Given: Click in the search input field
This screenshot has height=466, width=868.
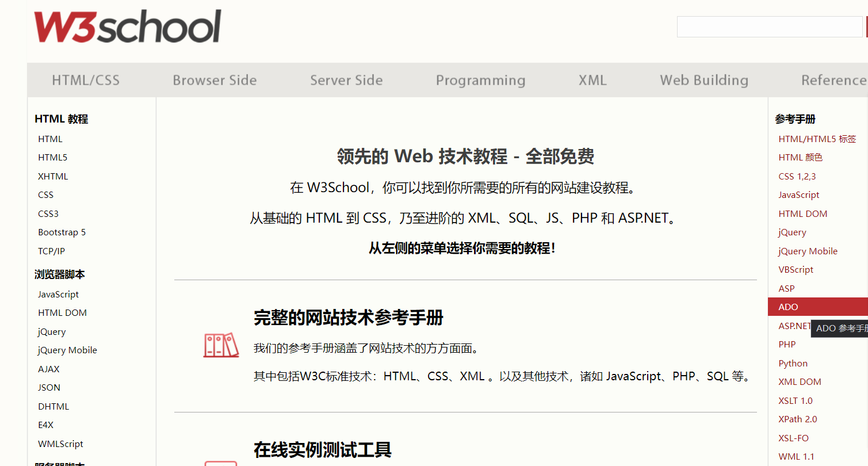Looking at the screenshot, I should tap(769, 27).
